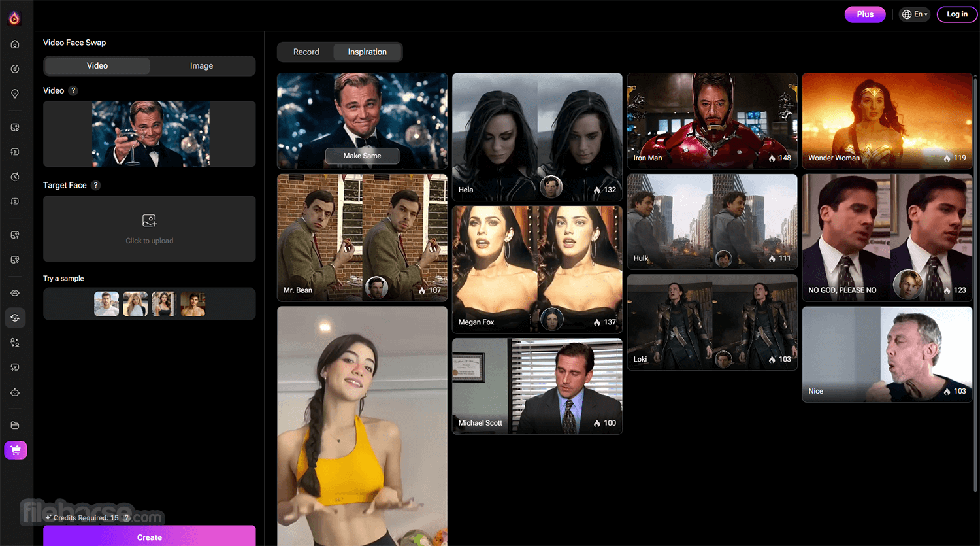
Task: Click the flame app logo
Action: (x=14, y=18)
